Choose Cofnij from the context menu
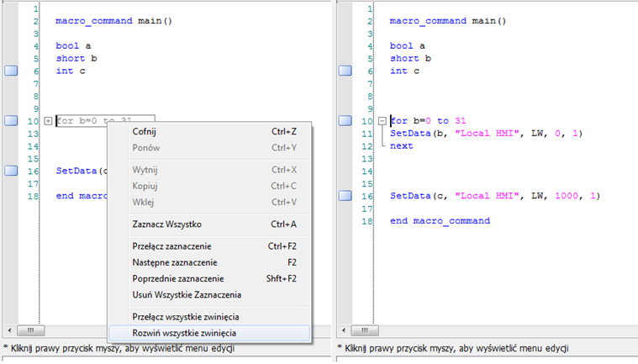The image size is (638, 364). click(209, 132)
